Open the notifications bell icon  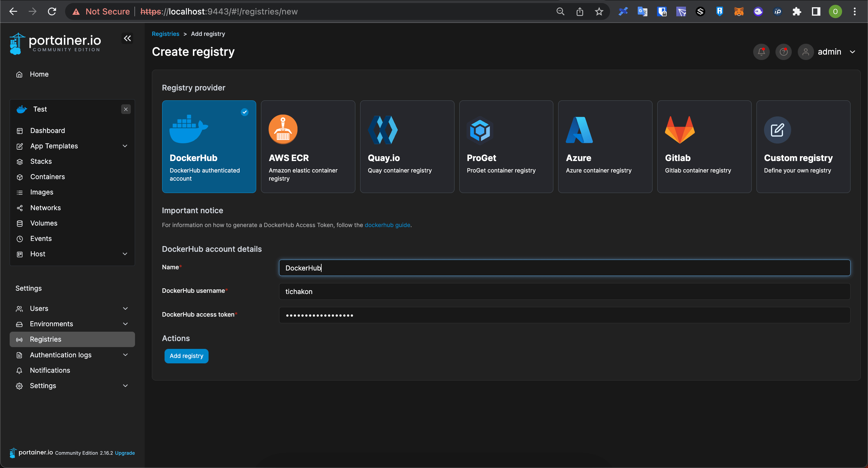(761, 52)
